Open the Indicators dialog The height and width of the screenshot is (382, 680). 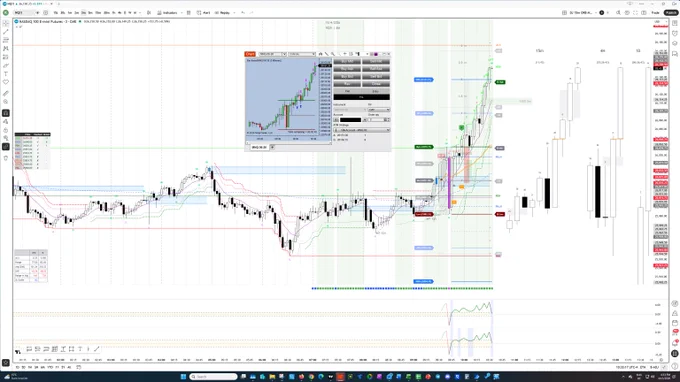point(167,13)
